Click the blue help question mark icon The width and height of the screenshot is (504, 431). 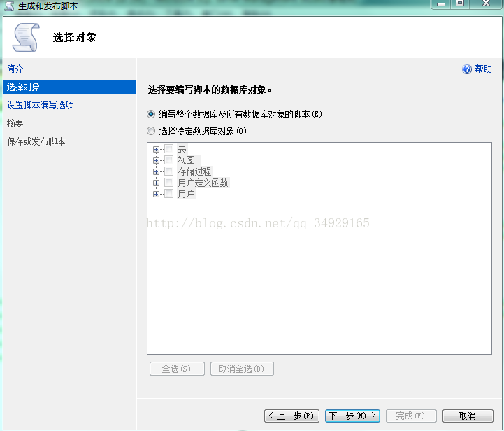[467, 69]
